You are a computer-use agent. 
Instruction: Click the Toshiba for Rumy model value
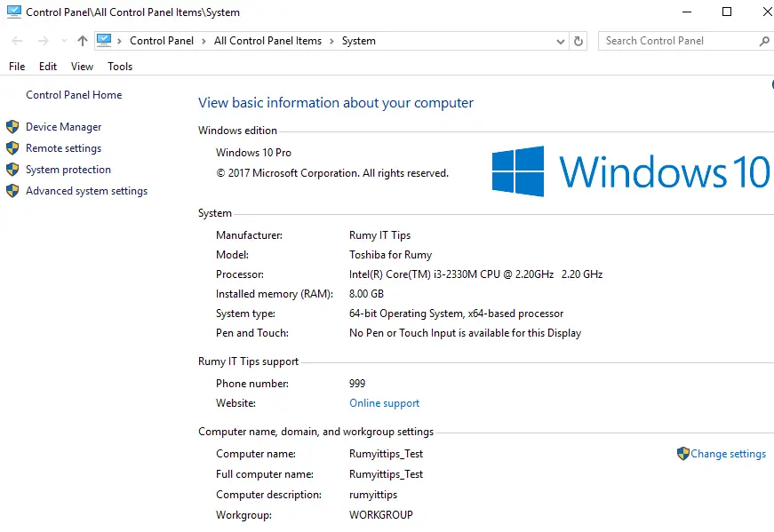click(x=390, y=255)
